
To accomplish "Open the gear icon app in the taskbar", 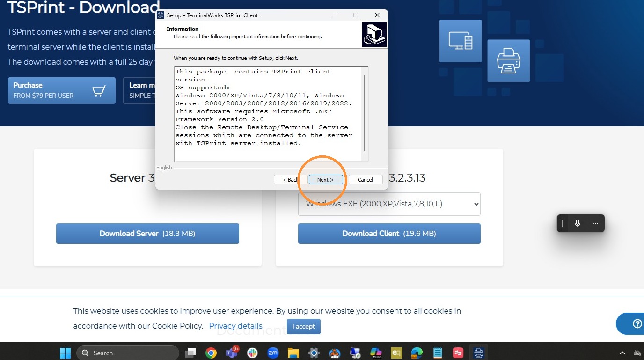I will [x=314, y=353].
